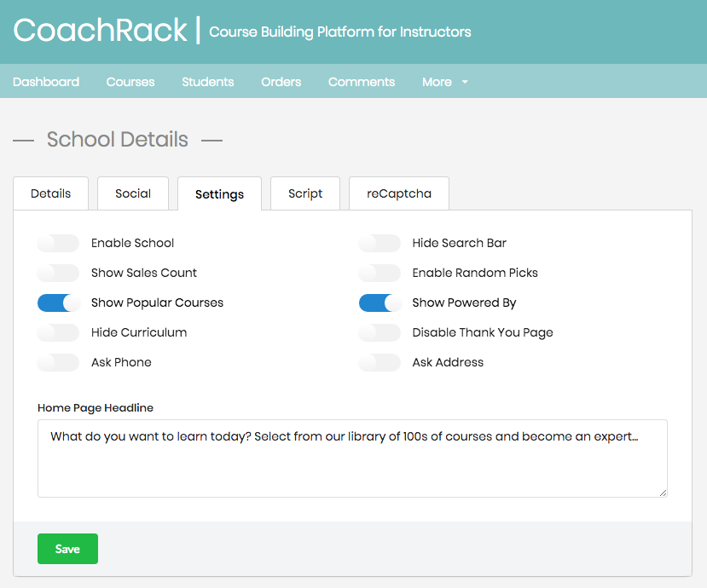Image resolution: width=707 pixels, height=588 pixels.
Task: Expand the More dropdown menu
Action: [444, 82]
